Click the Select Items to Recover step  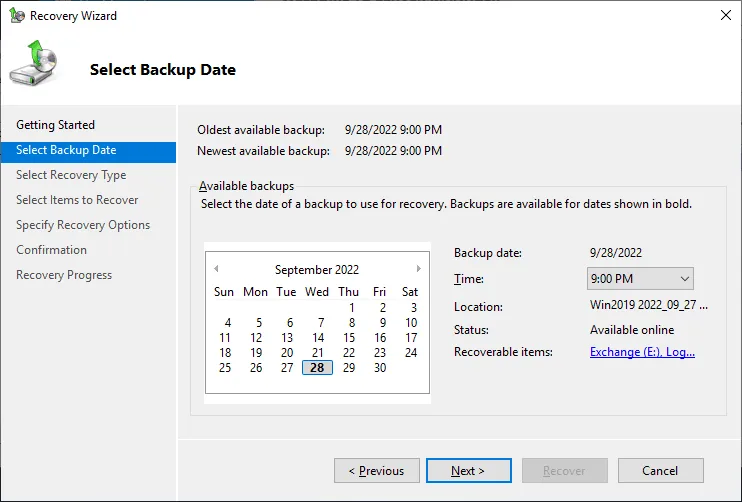(x=77, y=200)
